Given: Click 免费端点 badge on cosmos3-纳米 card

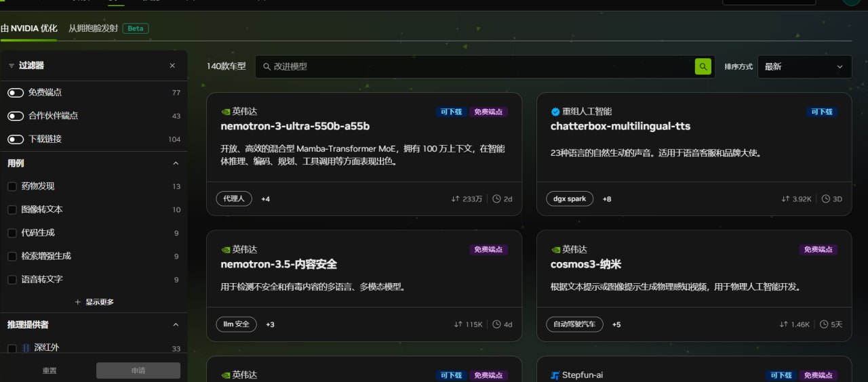Looking at the screenshot, I should point(818,250).
